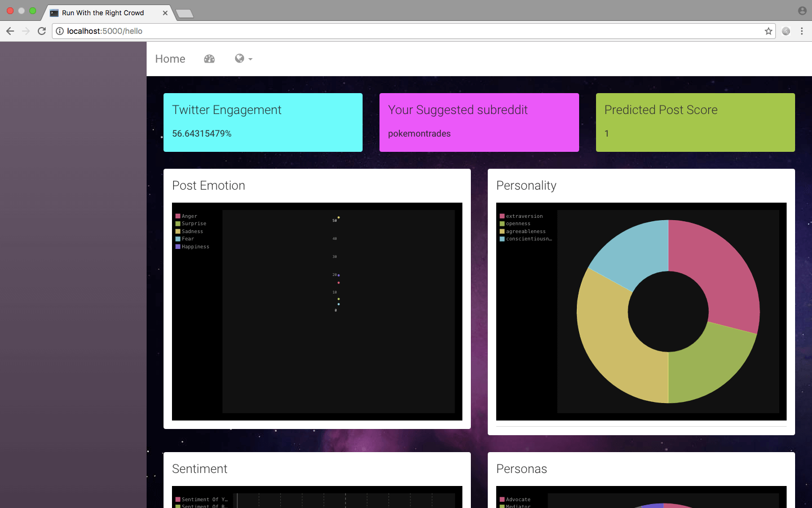This screenshot has width=812, height=508.
Task: Click the Predicted Post Score value 1
Action: 607,134
